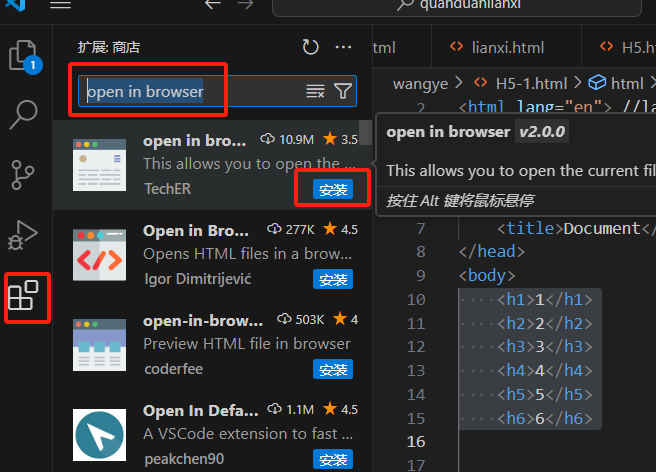Screen dimensions: 656x472
Task: Select the Open In Defa... extension title
Action: 200,411
